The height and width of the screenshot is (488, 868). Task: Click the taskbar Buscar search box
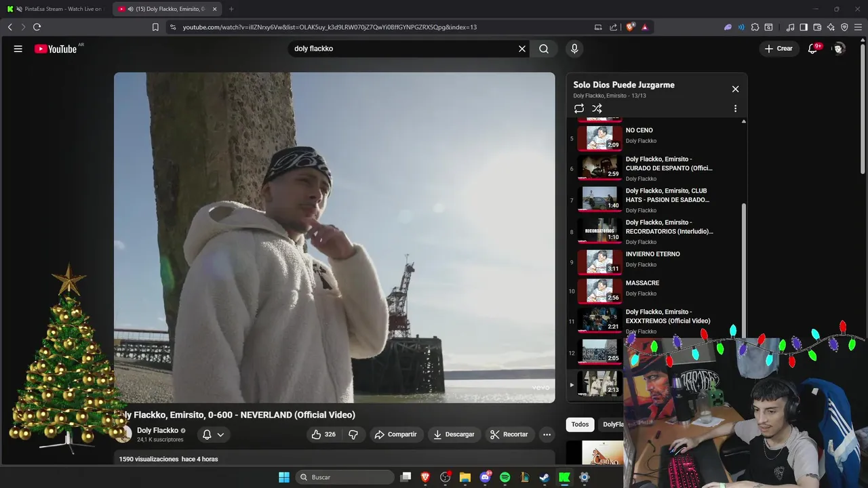point(344,477)
